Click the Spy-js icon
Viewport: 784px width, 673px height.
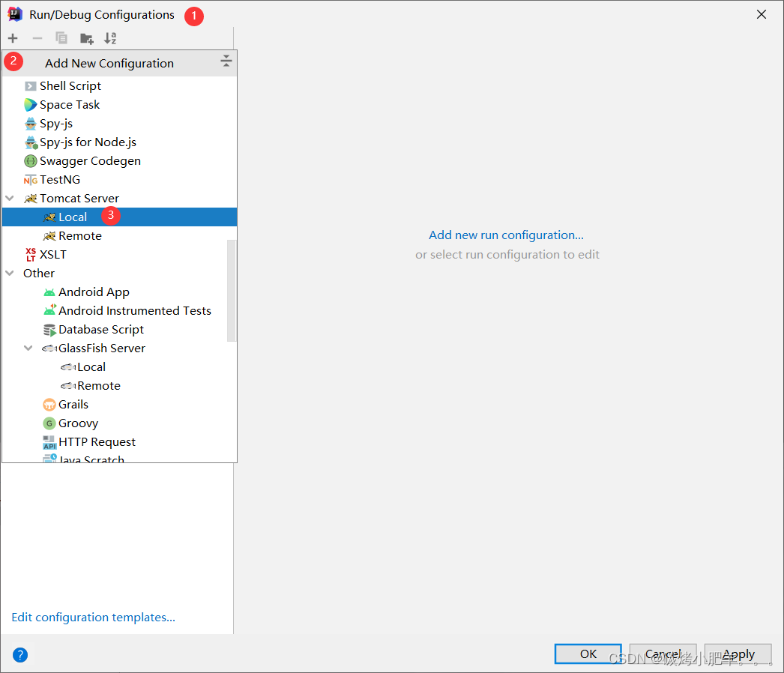pyautogui.click(x=31, y=124)
